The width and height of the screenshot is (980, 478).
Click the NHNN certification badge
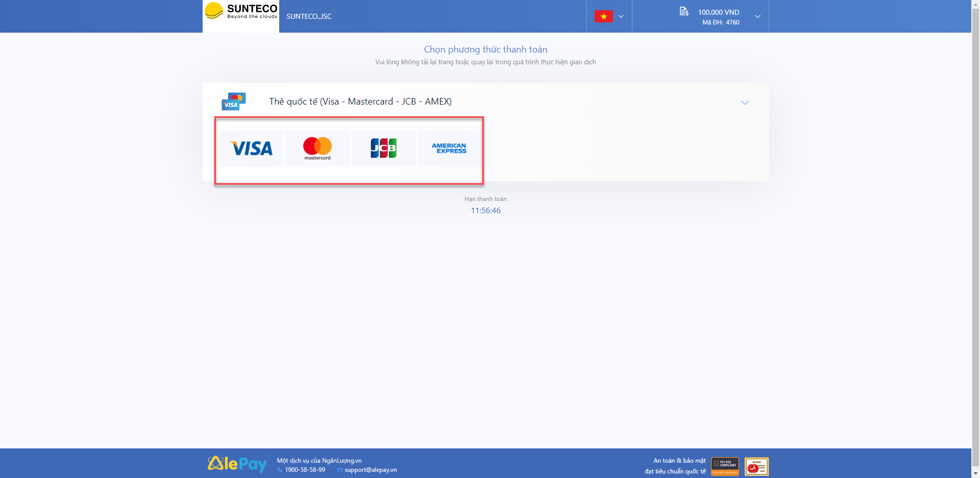756,466
